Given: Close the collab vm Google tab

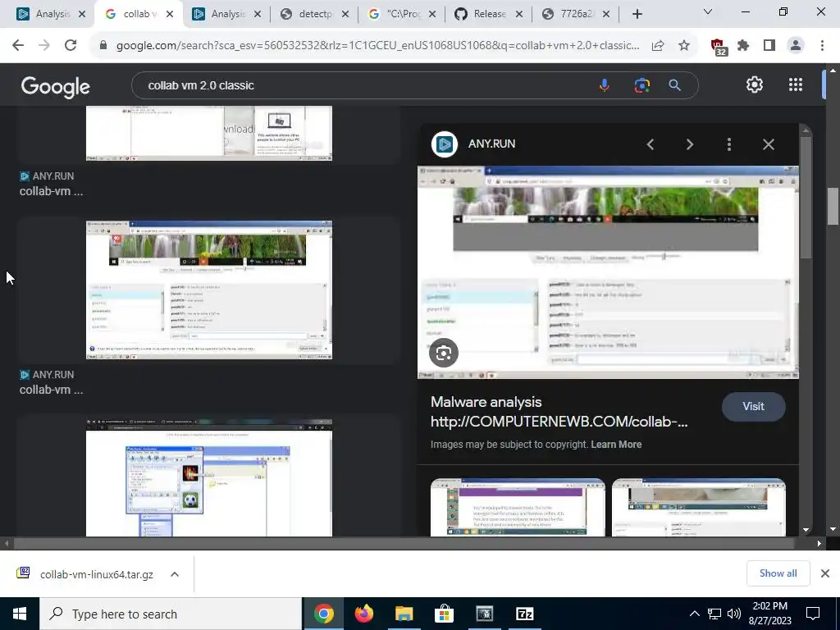Looking at the screenshot, I should click(x=170, y=14).
